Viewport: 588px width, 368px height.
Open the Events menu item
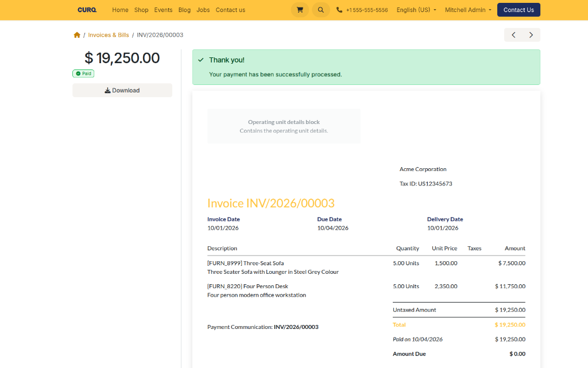point(163,10)
